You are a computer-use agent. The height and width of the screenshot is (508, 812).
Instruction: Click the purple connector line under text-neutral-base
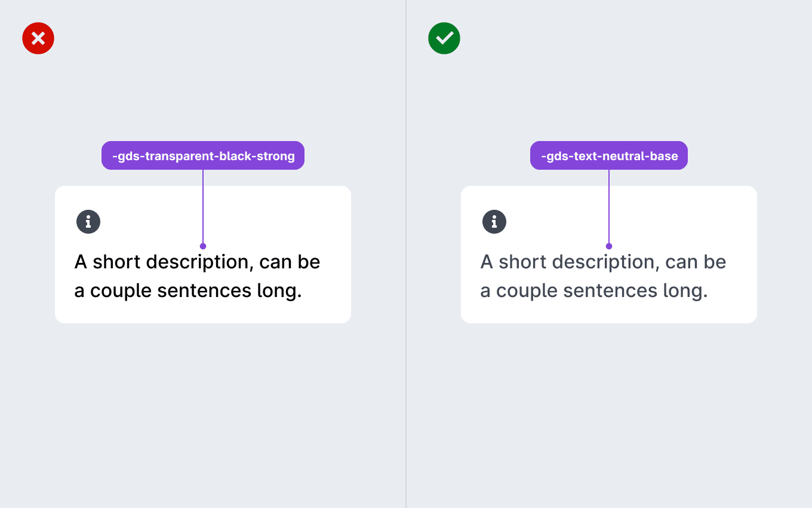[609, 206]
